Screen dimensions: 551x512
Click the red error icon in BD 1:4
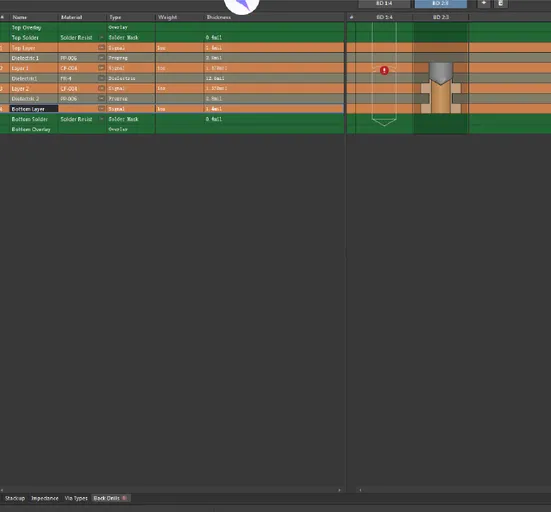(x=384, y=71)
